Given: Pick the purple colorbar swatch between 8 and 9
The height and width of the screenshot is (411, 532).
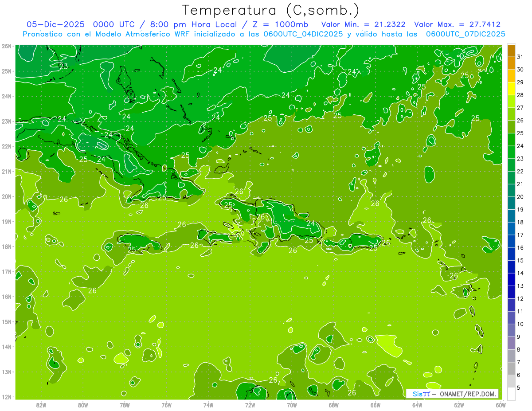Looking at the screenshot, I should [x=512, y=343].
